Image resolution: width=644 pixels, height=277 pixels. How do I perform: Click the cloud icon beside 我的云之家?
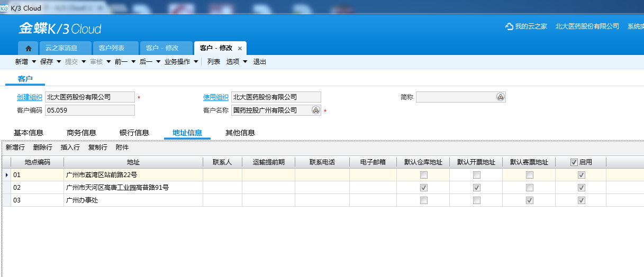(509, 26)
